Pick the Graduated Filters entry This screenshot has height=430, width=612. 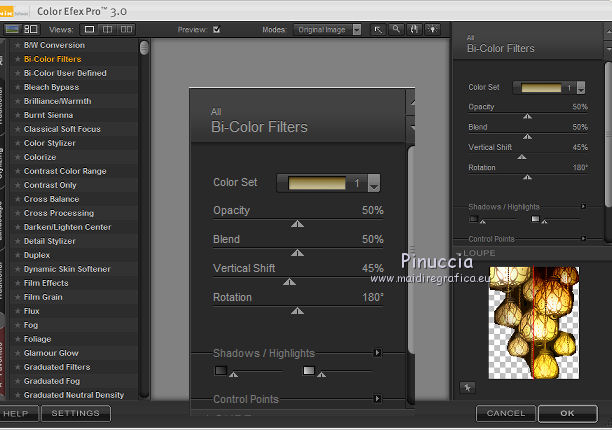[57, 367]
